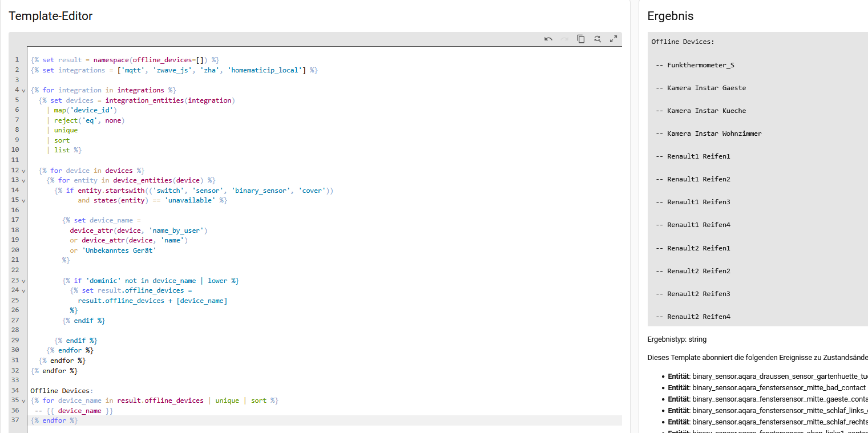Collapse the fold arrow at line 23
The width and height of the screenshot is (868, 433).
[x=23, y=281]
